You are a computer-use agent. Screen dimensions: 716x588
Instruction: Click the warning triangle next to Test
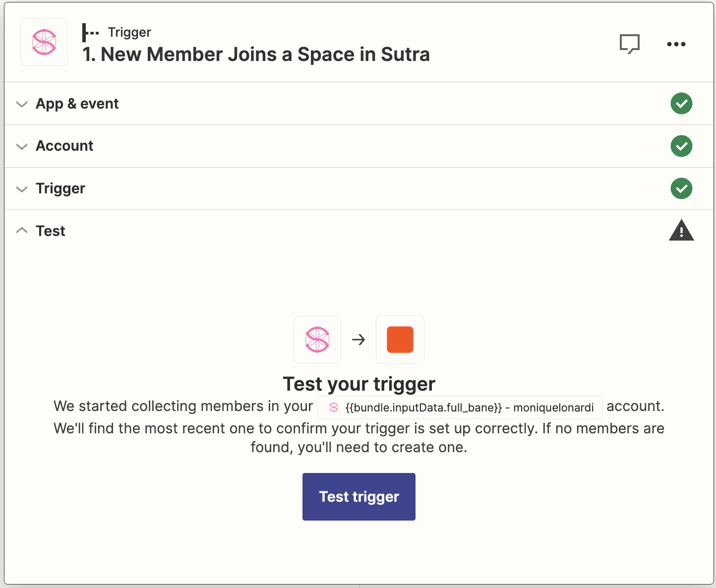pyautogui.click(x=681, y=231)
